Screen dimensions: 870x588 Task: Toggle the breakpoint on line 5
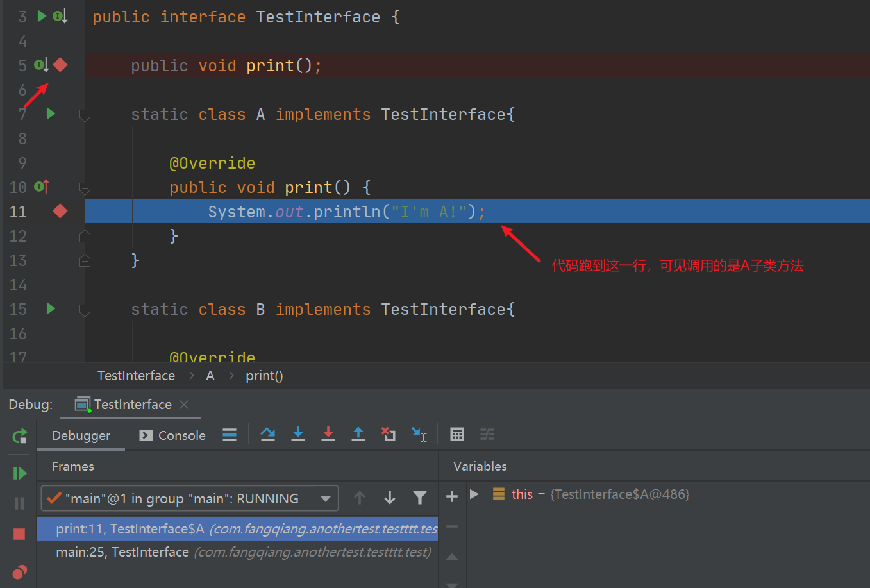(x=60, y=65)
